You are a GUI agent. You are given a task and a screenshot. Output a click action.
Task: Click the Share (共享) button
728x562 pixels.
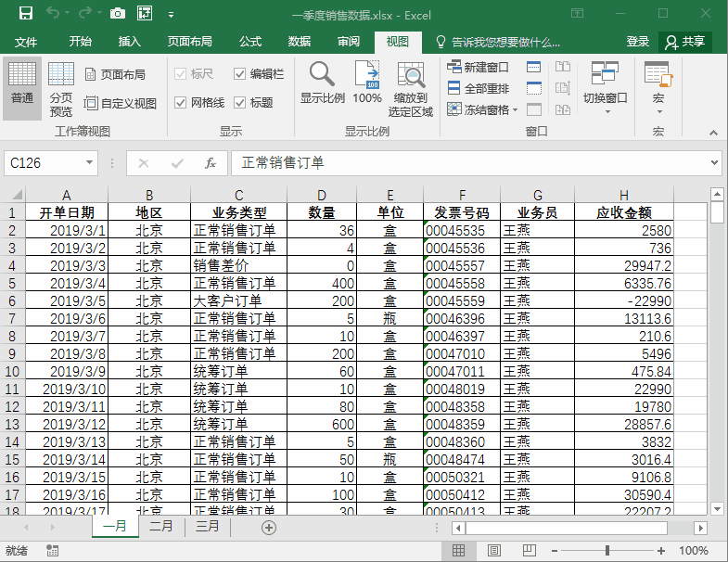[685, 42]
